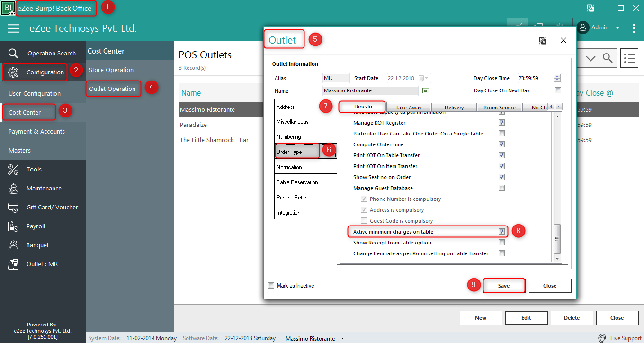The image size is (644, 343).
Task: Click the Live Support link
Action: coord(626,338)
